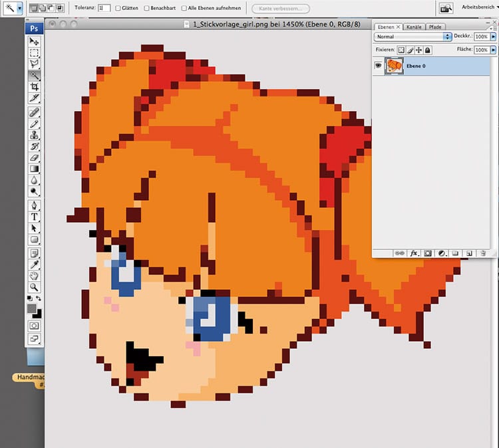Screen dimensions: 499x448
Task: Select the Zoom magnifier tool
Action: [34, 286]
